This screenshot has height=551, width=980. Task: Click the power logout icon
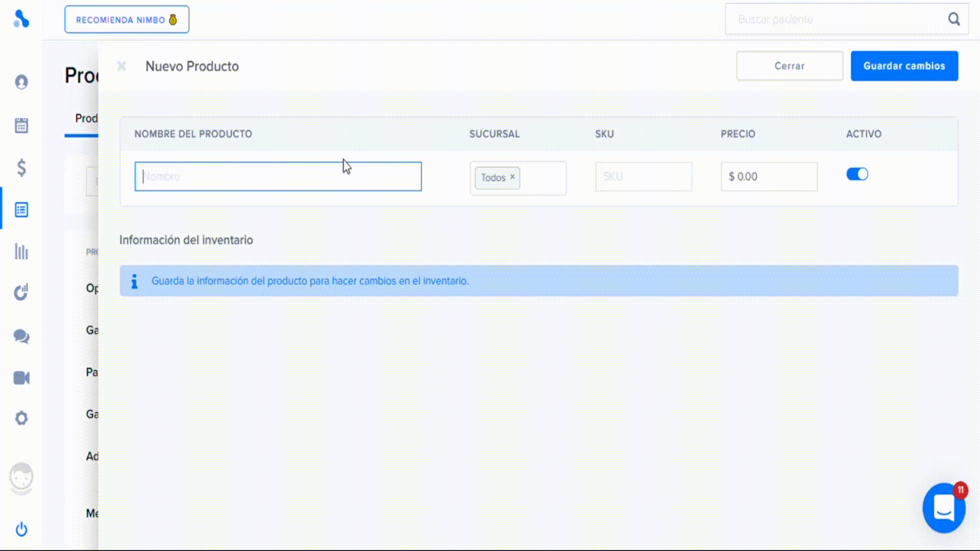pos(21,529)
